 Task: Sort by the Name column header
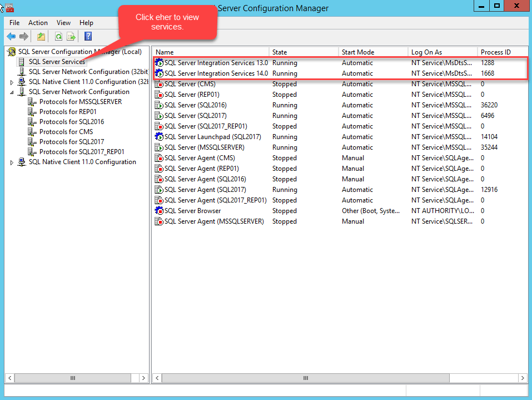(x=211, y=52)
